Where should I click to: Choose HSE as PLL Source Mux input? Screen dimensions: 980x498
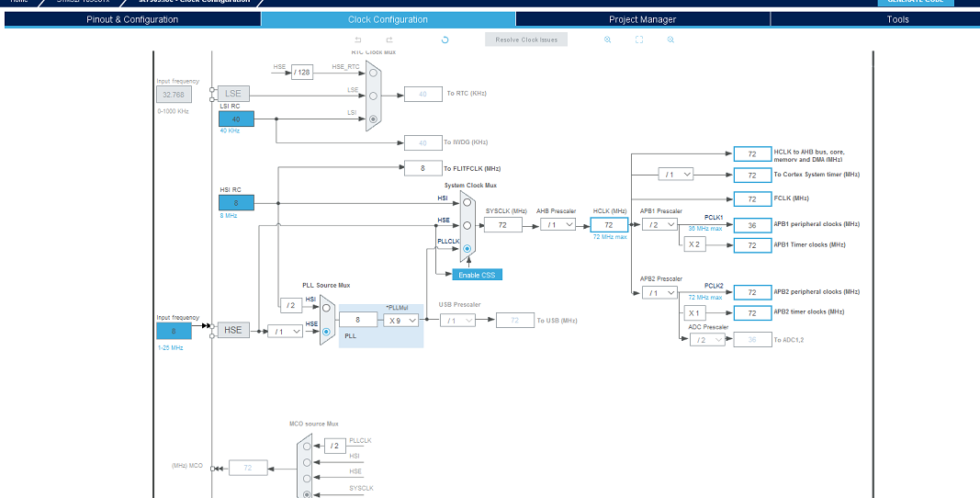tap(326, 333)
